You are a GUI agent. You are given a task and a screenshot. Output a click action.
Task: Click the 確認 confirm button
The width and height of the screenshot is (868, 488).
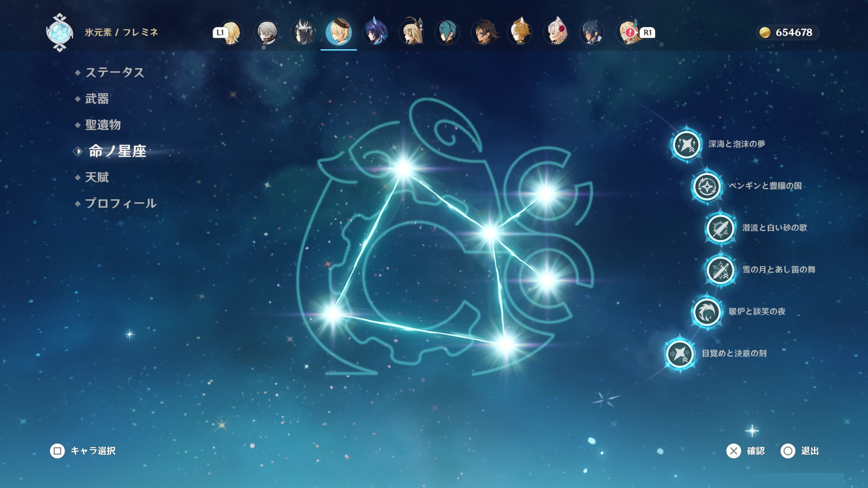[745, 451]
